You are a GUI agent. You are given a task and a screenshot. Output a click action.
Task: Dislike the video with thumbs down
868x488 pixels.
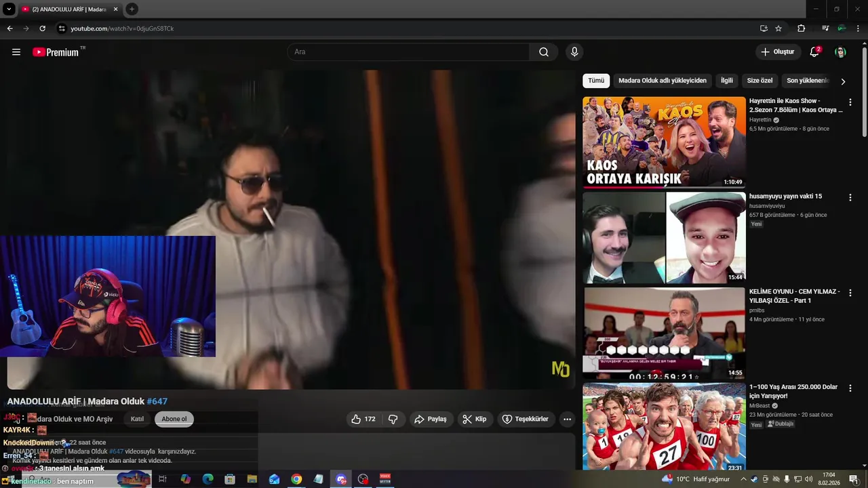[x=393, y=419]
